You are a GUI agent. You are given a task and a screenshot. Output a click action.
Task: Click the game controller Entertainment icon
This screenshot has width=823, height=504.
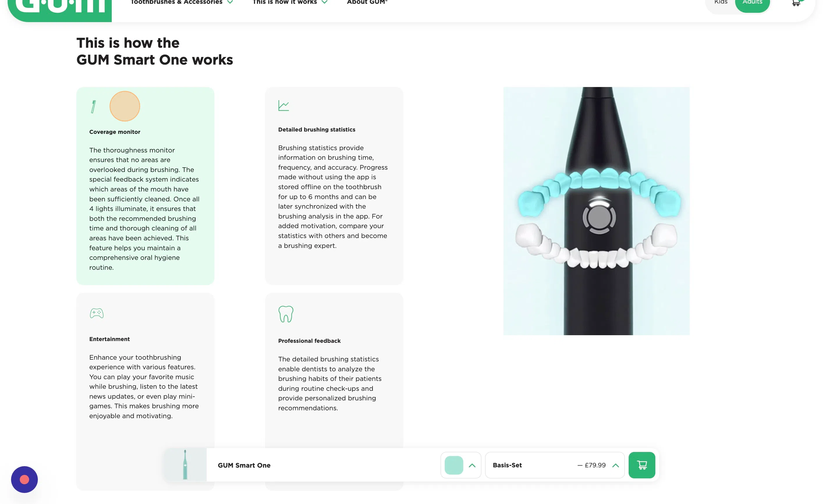(x=97, y=313)
